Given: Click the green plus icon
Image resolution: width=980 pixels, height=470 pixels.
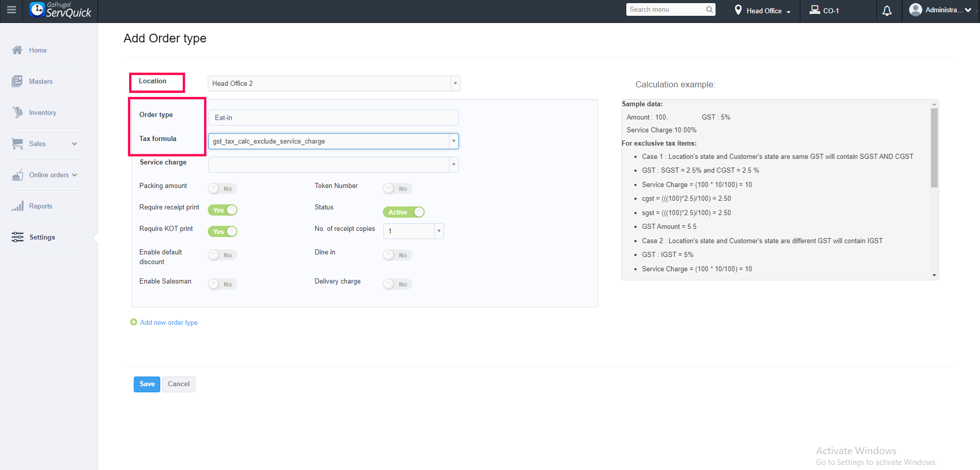Looking at the screenshot, I should (134, 322).
